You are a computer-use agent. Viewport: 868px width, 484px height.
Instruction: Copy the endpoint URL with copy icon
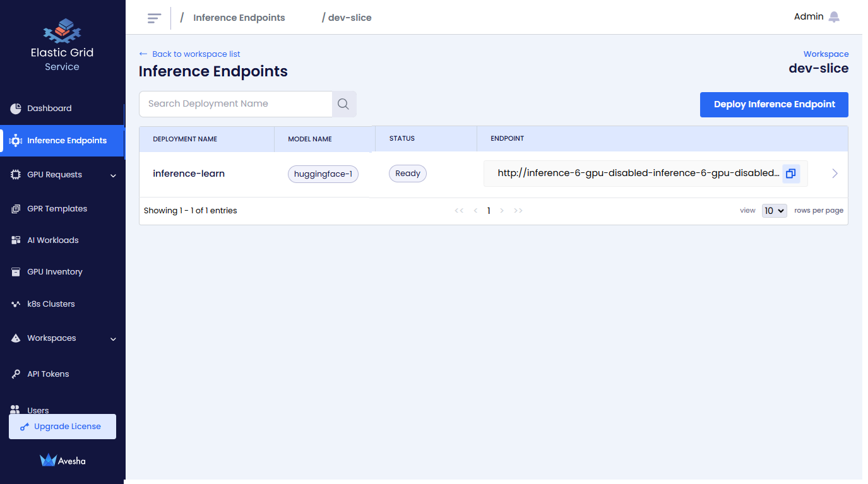tap(790, 174)
